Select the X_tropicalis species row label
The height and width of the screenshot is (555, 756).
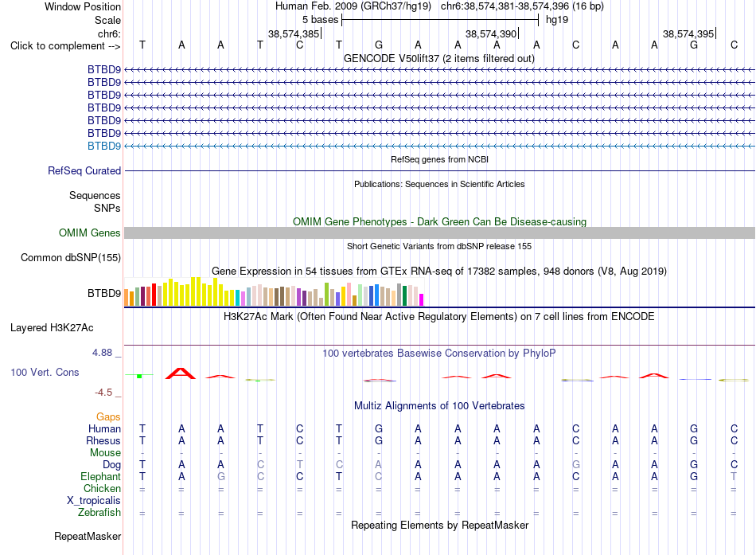[94, 501]
